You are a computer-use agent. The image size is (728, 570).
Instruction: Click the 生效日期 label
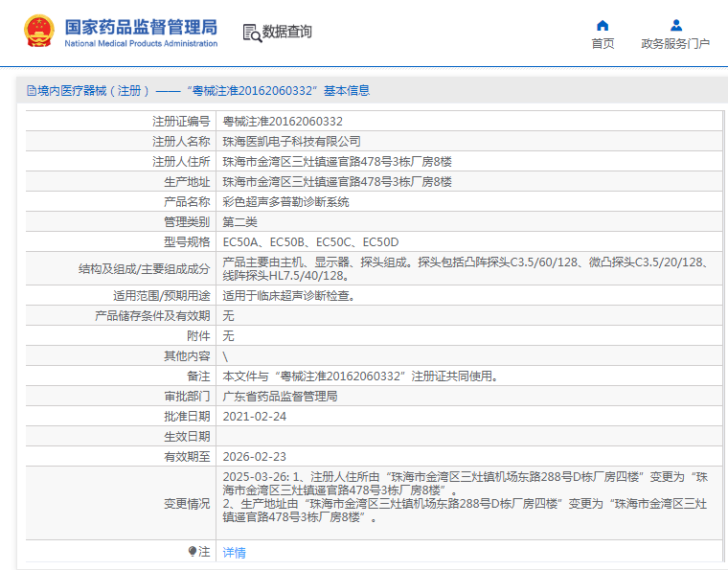[x=187, y=437]
